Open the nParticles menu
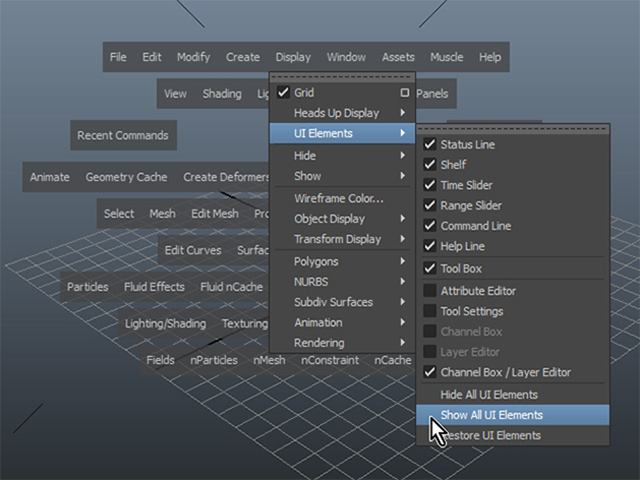 coord(214,360)
